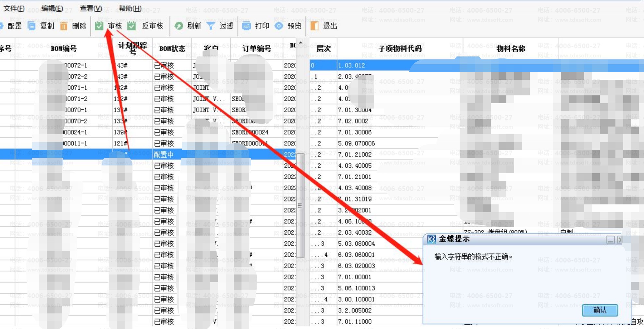Click the BOM list scrollbar up arrow

pyautogui.click(x=300, y=43)
